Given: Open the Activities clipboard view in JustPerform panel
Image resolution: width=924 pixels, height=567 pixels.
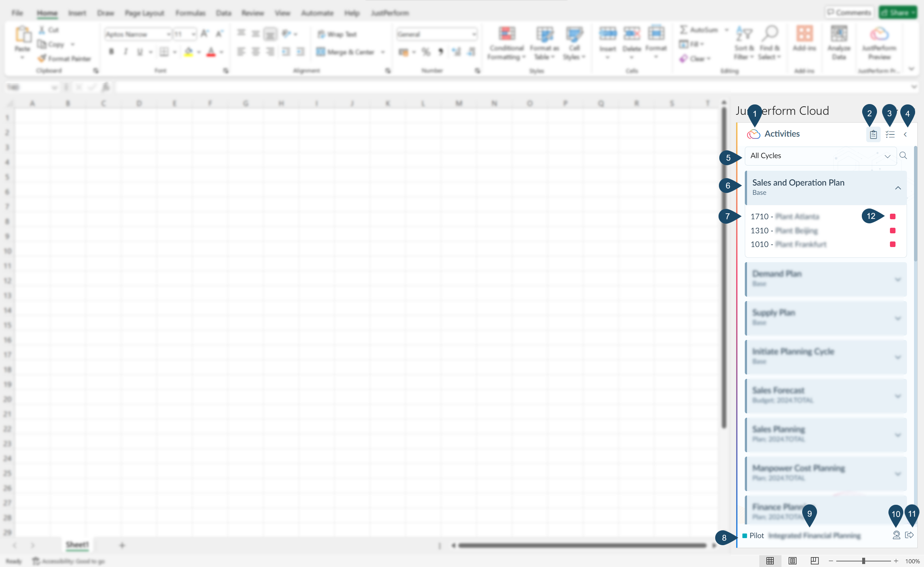Looking at the screenshot, I should 873,134.
